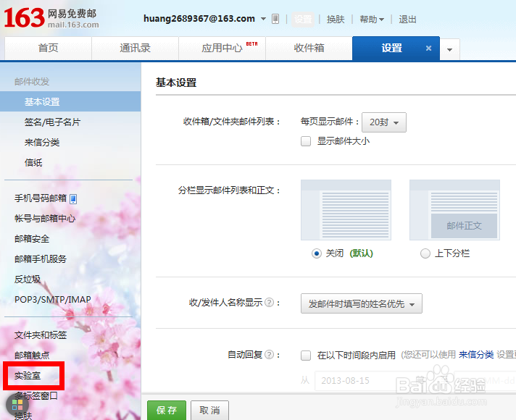Open POP3/SMTP/IMAP sidebar item
The width and height of the screenshot is (516, 420).
point(53,300)
